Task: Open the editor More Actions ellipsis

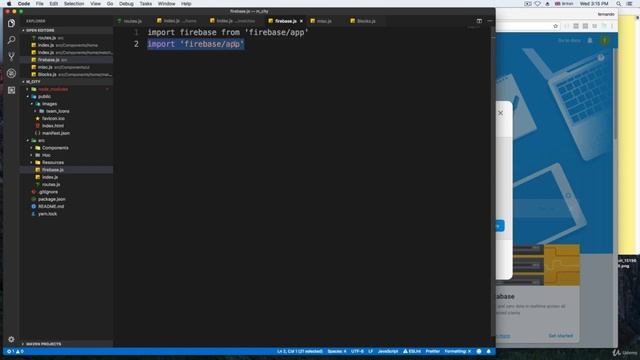Action: coord(489,21)
